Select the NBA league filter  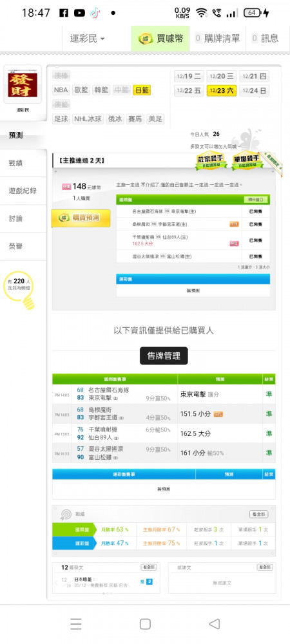[x=61, y=90]
